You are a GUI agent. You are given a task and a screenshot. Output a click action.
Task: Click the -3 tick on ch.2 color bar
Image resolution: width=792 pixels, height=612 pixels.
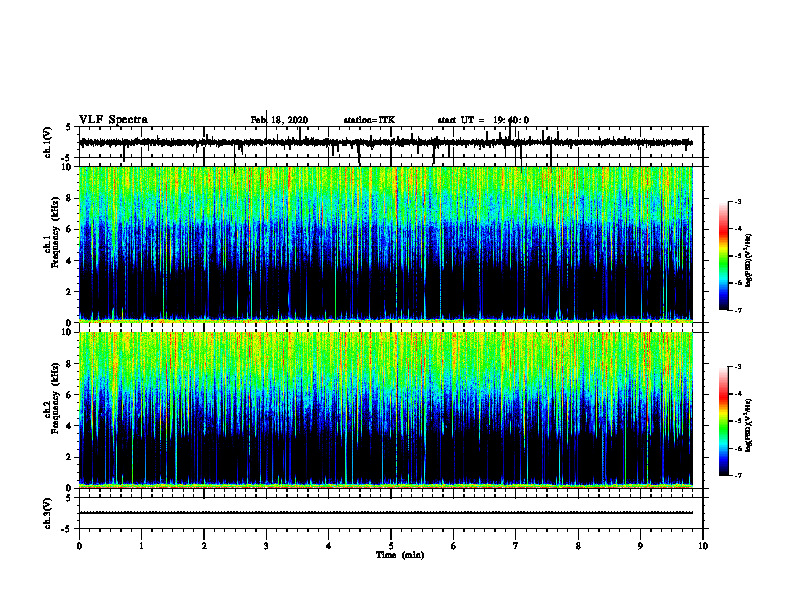pyautogui.click(x=737, y=367)
